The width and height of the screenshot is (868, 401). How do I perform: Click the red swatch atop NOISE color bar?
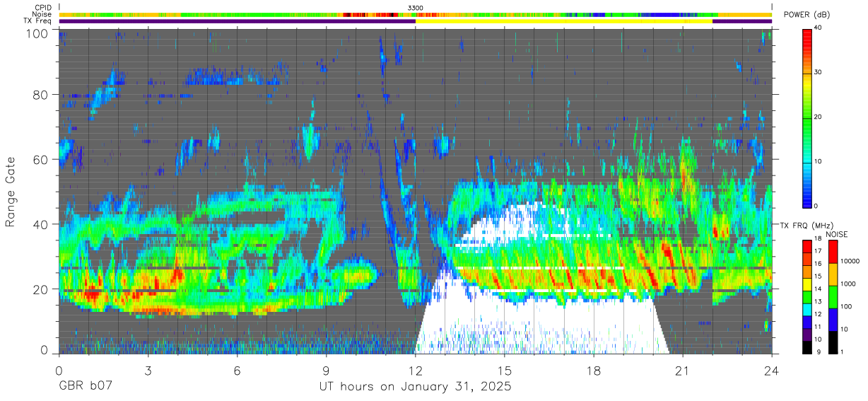point(833,252)
